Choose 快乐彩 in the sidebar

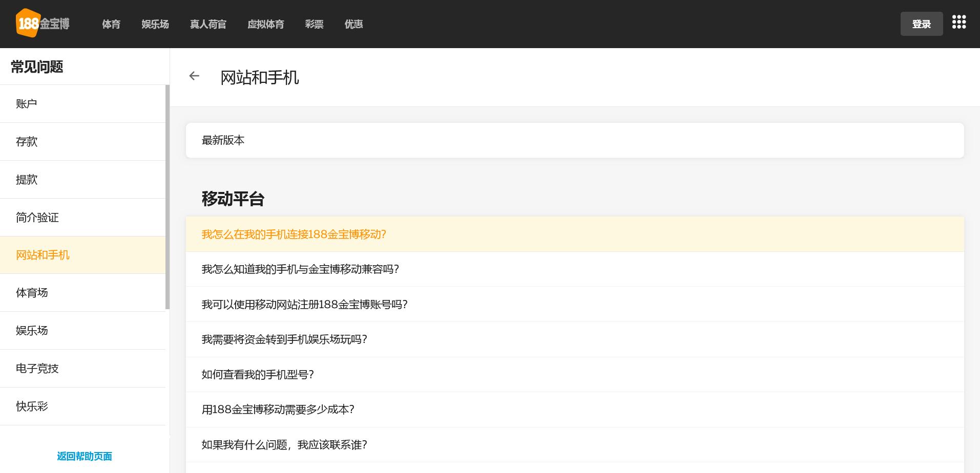pyautogui.click(x=82, y=406)
